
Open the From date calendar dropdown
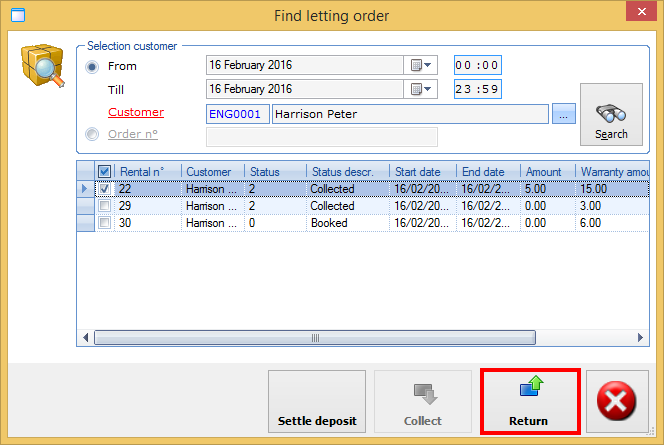[422, 65]
